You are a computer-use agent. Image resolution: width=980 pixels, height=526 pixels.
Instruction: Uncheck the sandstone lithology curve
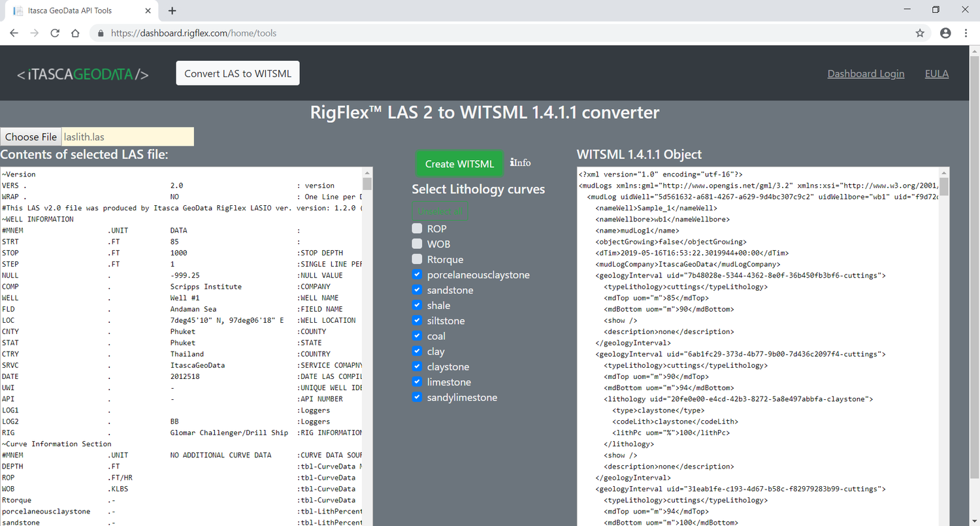point(417,290)
